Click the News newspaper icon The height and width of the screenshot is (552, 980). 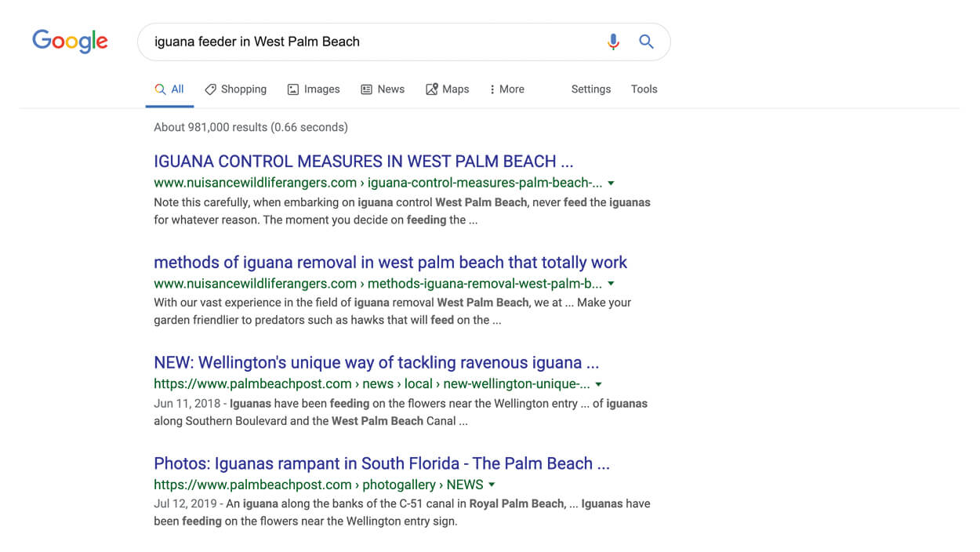coord(366,89)
